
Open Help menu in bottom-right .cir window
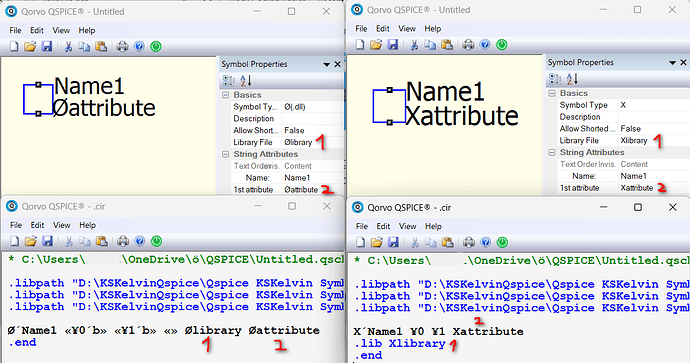click(x=433, y=227)
